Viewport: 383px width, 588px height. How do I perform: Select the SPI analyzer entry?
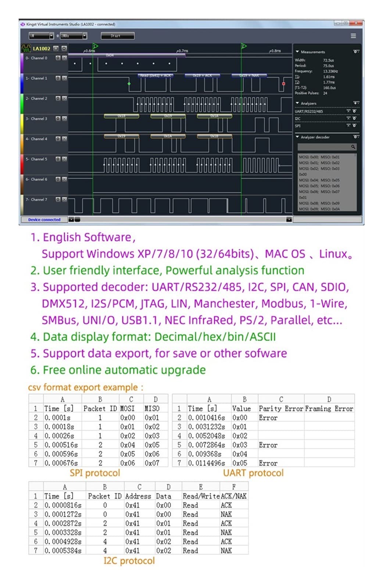298,126
